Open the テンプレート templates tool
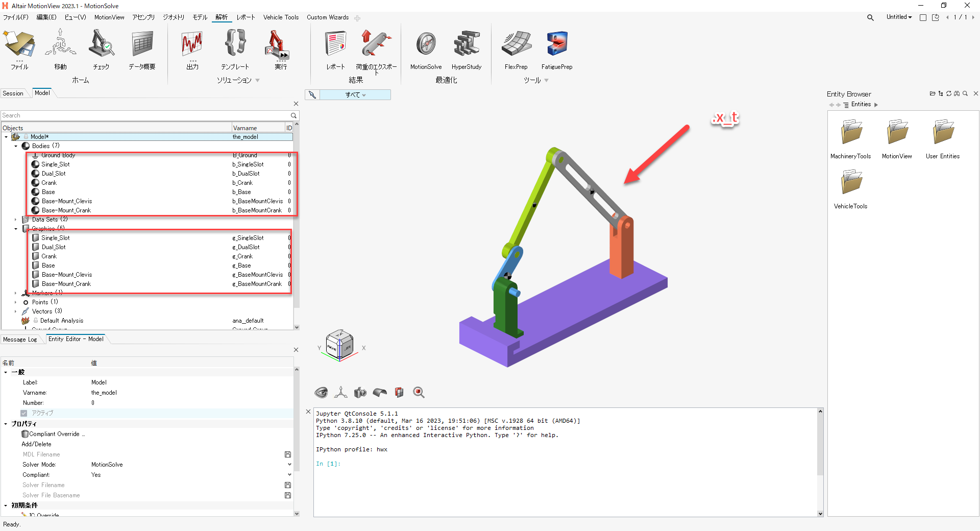The width and height of the screenshot is (980, 531). [x=235, y=49]
